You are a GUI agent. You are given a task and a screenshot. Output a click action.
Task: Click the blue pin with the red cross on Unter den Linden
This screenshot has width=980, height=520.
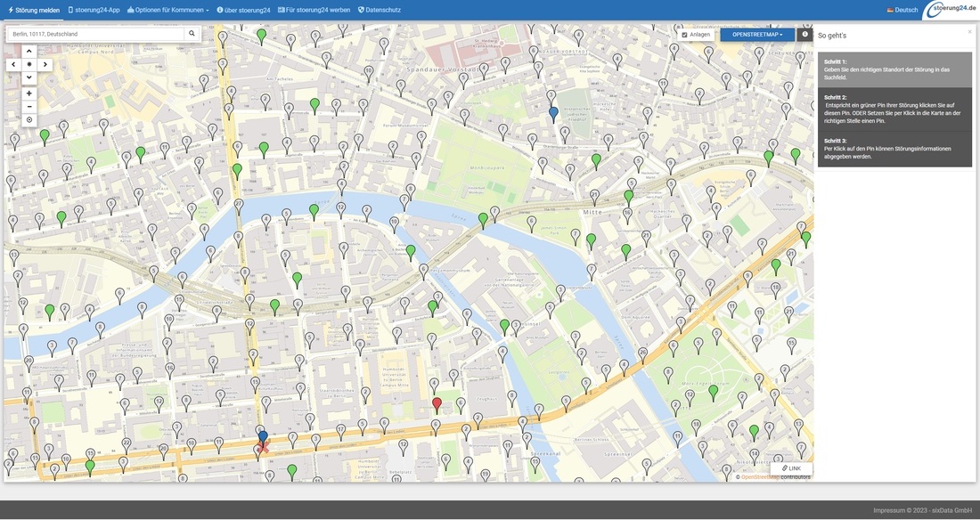click(x=263, y=439)
